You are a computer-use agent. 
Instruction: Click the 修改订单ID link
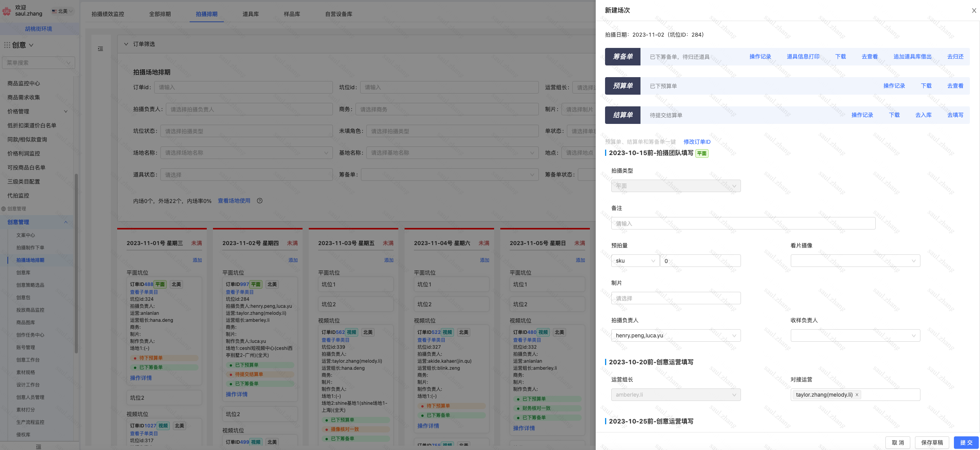(697, 142)
